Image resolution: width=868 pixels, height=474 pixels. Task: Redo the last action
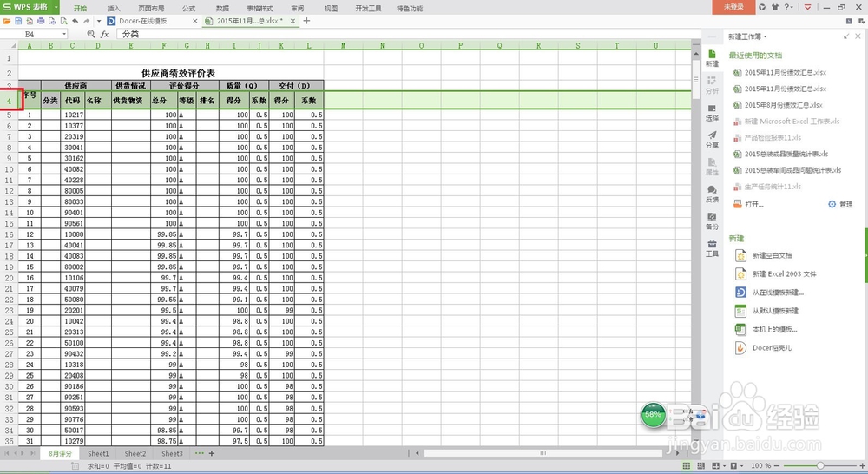tap(86, 21)
